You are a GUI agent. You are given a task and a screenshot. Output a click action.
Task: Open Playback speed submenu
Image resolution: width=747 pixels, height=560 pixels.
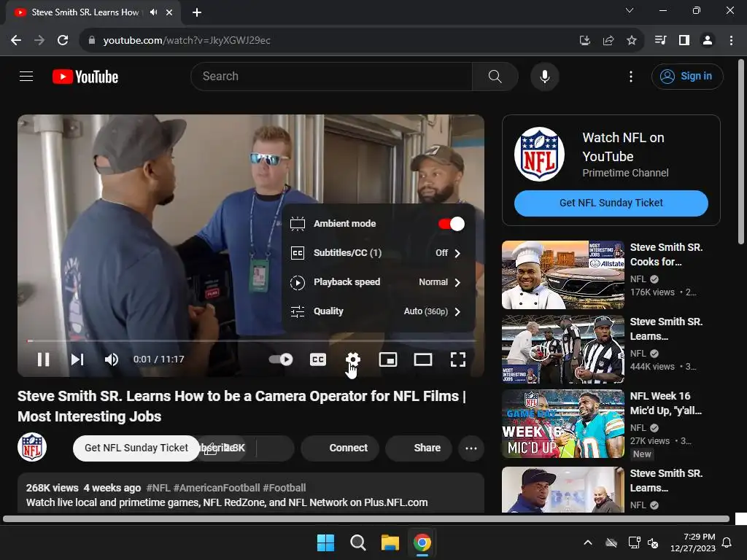click(379, 282)
